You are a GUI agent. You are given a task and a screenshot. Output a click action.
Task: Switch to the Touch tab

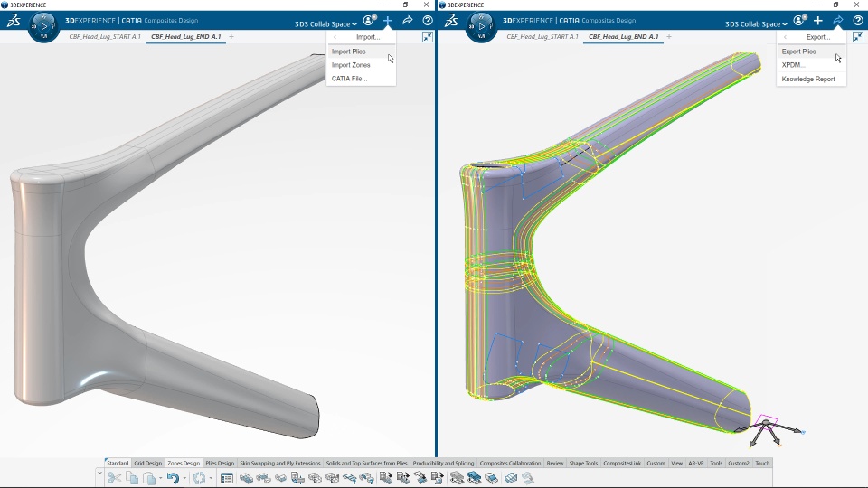tap(762, 463)
